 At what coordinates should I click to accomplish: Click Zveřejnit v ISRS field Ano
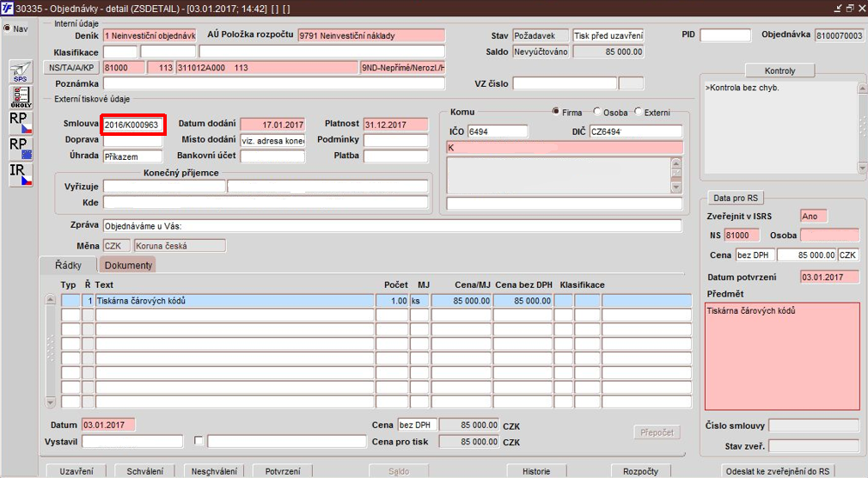814,216
